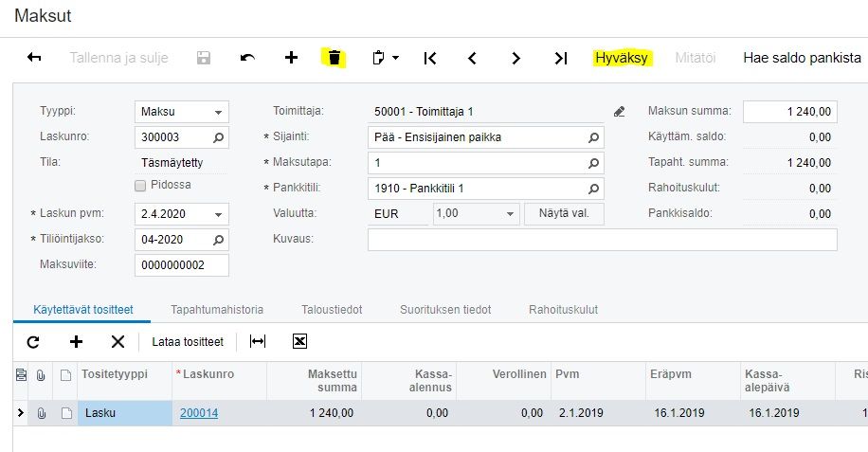Image resolution: width=868 pixels, height=452 pixels.
Task: Click the paperclip icon in the grid header
Action: 41,375
